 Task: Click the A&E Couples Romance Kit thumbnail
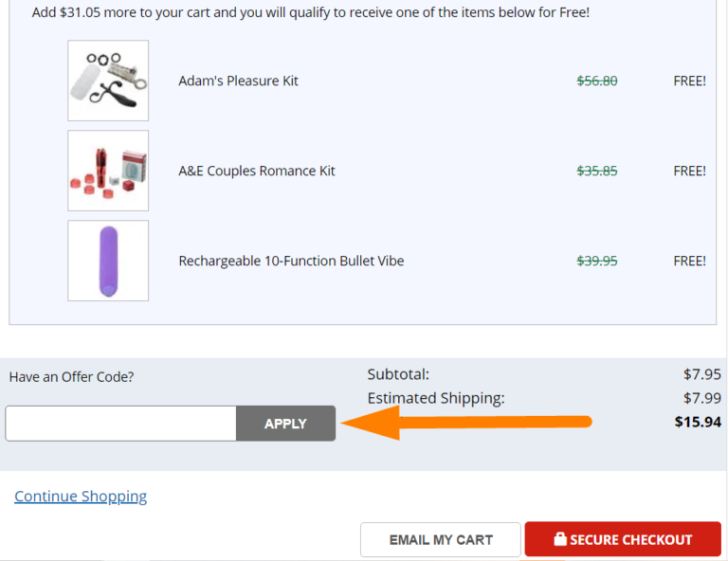108,171
